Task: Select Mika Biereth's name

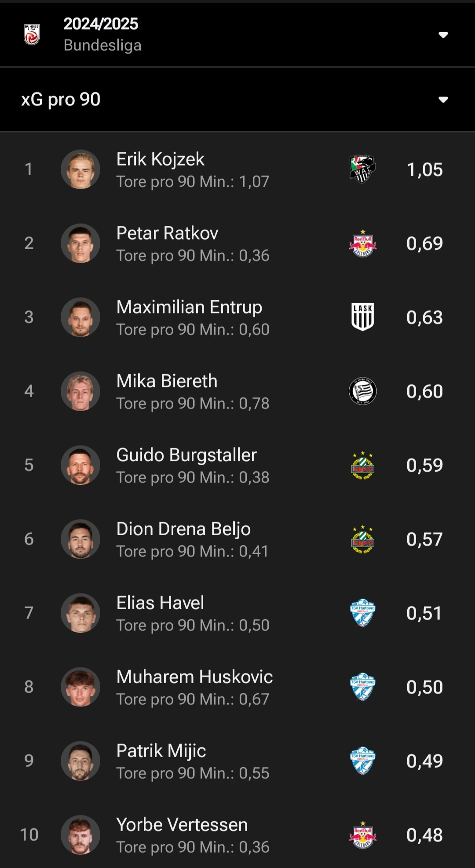Action: [x=167, y=381]
